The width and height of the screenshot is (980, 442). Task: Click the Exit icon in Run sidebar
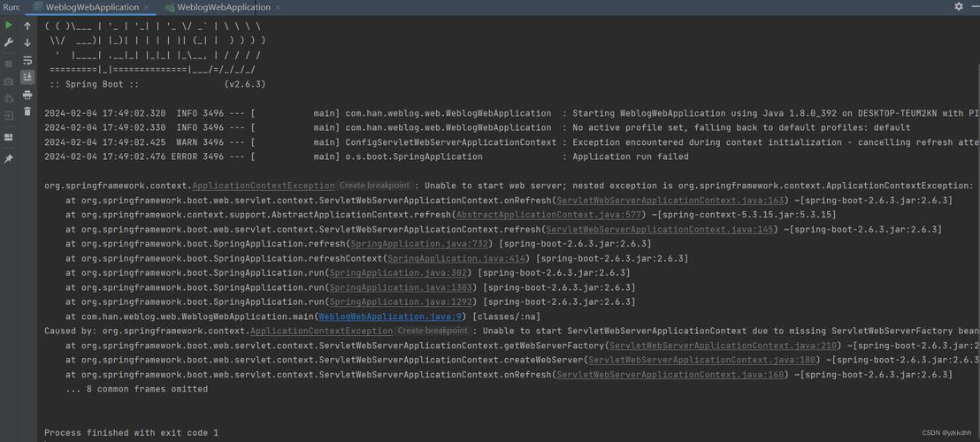[8, 116]
